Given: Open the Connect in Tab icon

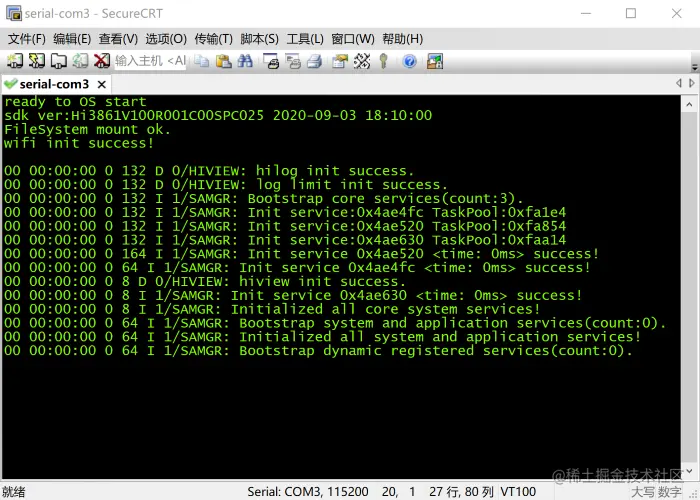Looking at the screenshot, I should tap(58, 61).
